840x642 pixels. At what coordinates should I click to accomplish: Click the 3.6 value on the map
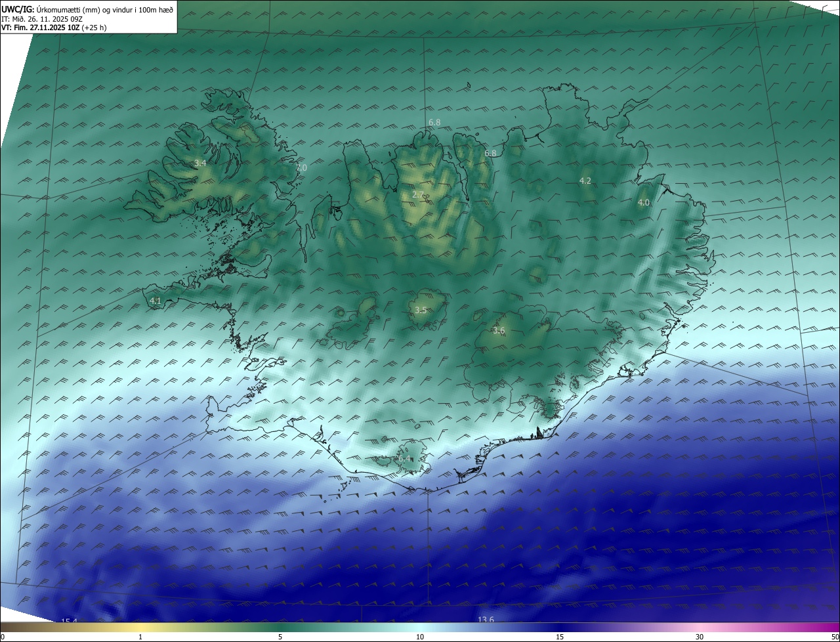499,331
